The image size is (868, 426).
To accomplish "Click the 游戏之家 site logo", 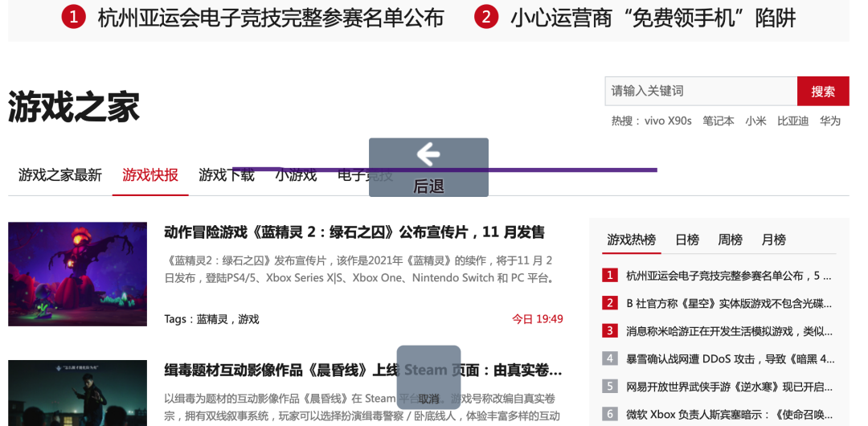I will 74,107.
